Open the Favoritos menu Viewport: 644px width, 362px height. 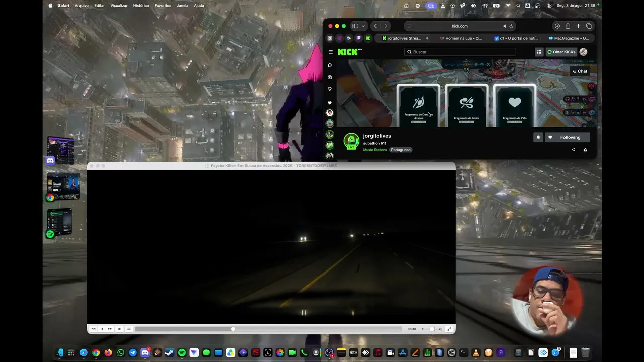click(x=163, y=6)
